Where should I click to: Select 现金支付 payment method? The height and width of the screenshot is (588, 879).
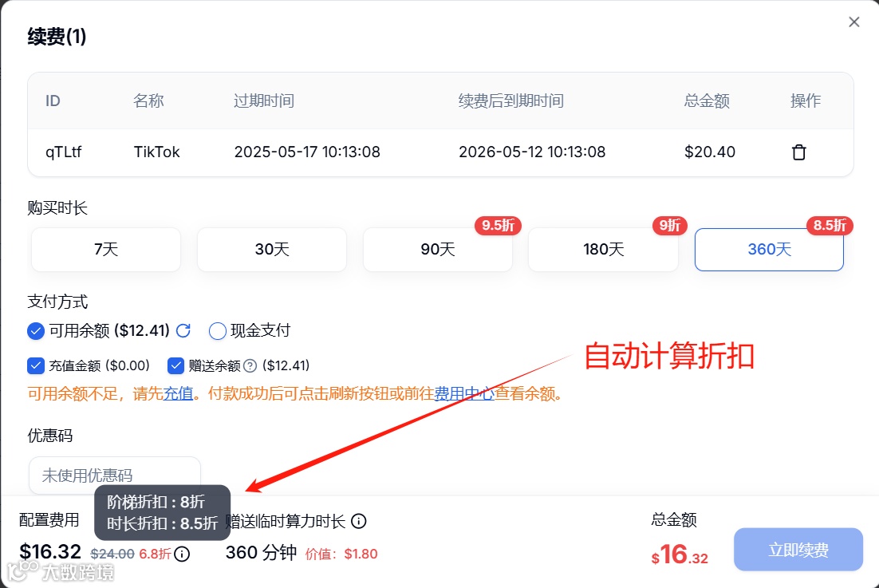[x=218, y=331]
